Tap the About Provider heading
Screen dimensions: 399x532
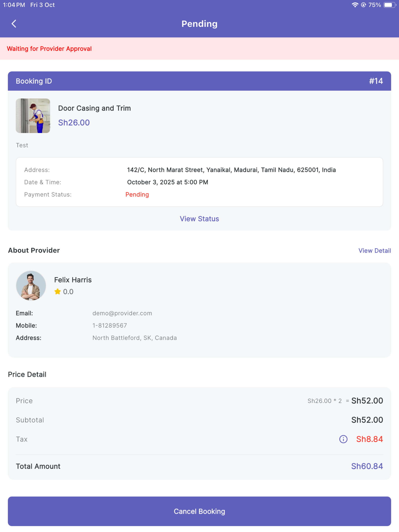pos(34,250)
